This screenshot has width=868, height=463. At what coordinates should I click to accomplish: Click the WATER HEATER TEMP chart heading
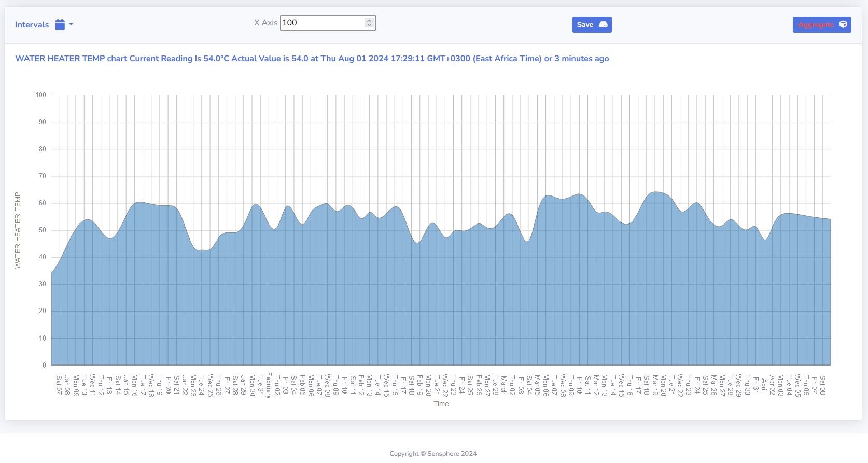312,59
